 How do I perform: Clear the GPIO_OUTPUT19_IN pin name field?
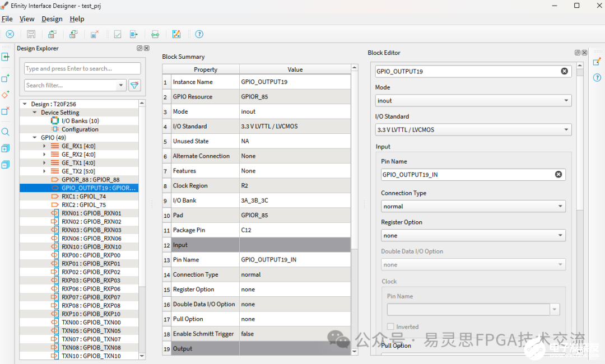tap(558, 175)
